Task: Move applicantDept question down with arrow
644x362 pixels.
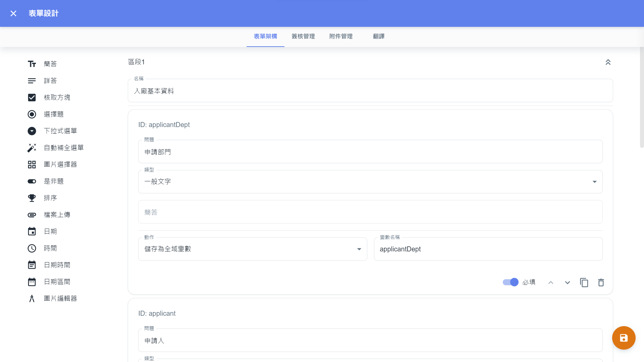Action: tap(567, 283)
